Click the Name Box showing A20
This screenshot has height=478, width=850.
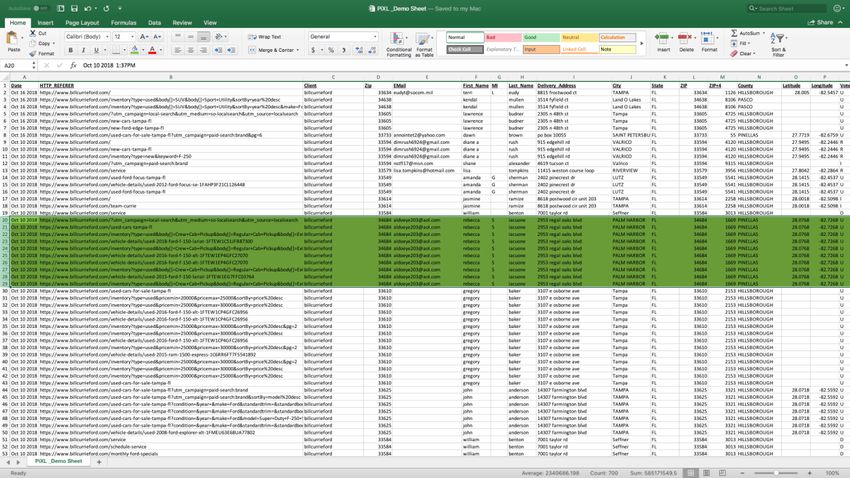pyautogui.click(x=17, y=65)
